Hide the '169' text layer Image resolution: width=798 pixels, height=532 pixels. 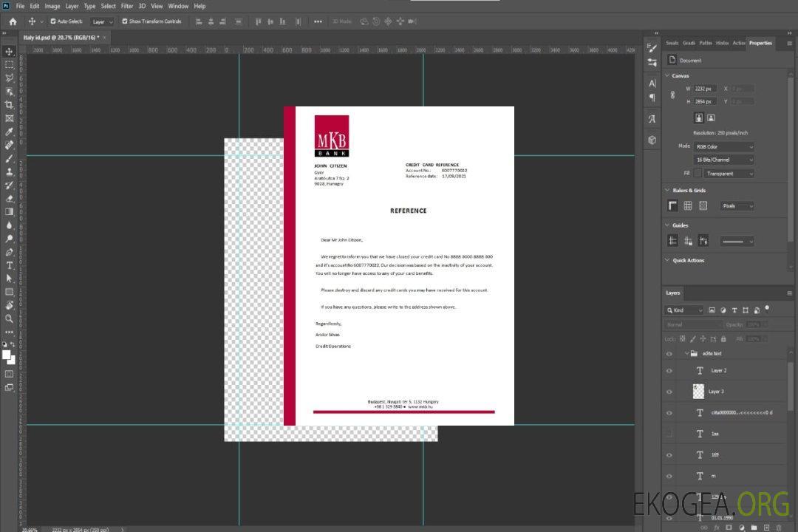(x=669, y=455)
